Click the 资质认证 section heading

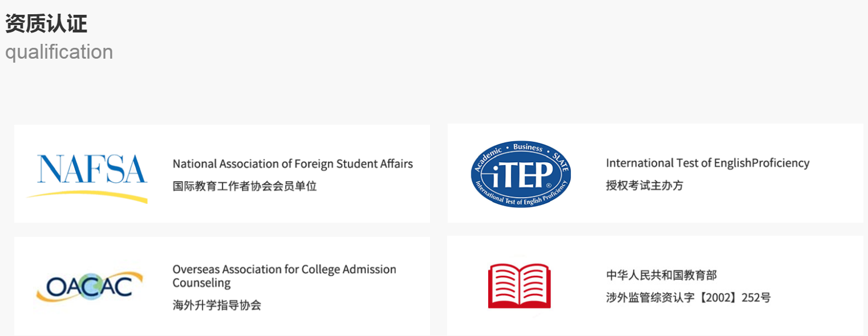46,23
